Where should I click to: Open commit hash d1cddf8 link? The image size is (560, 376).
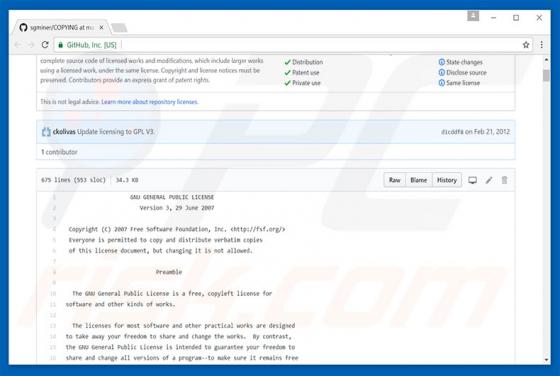(x=452, y=132)
